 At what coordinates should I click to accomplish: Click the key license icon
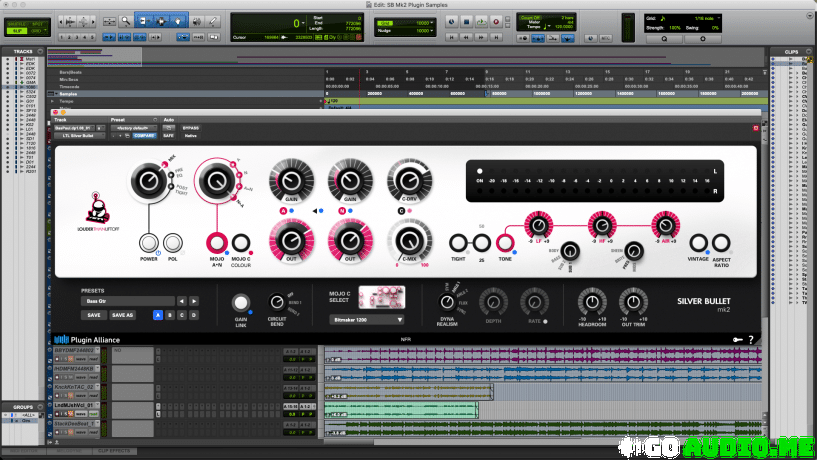point(737,340)
